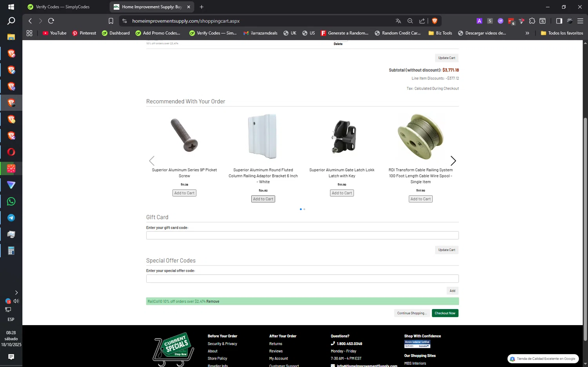Bookmark this page icon

(111, 21)
